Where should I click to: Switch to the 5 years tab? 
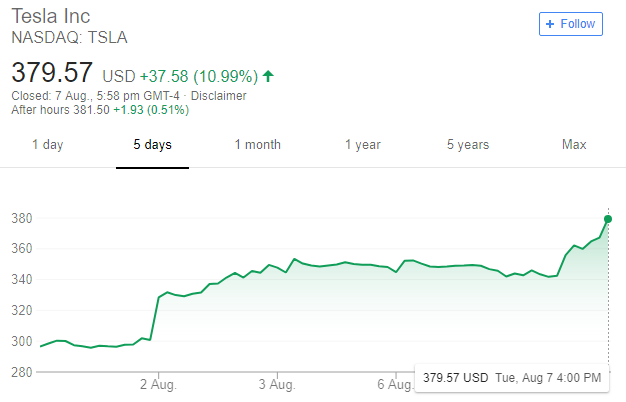pyautogui.click(x=467, y=145)
